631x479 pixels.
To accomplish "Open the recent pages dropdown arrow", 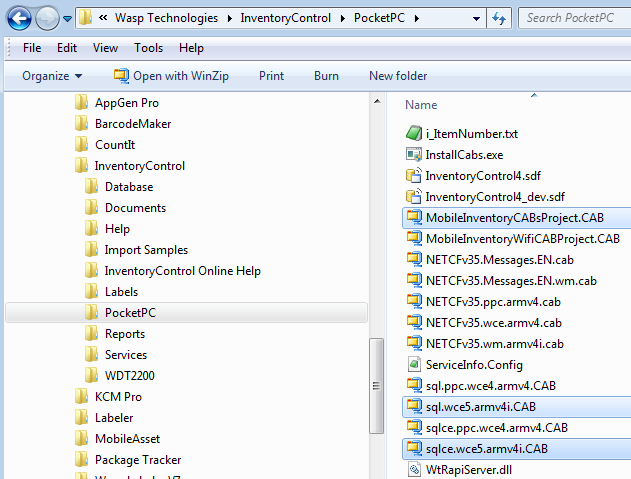I will 68,19.
